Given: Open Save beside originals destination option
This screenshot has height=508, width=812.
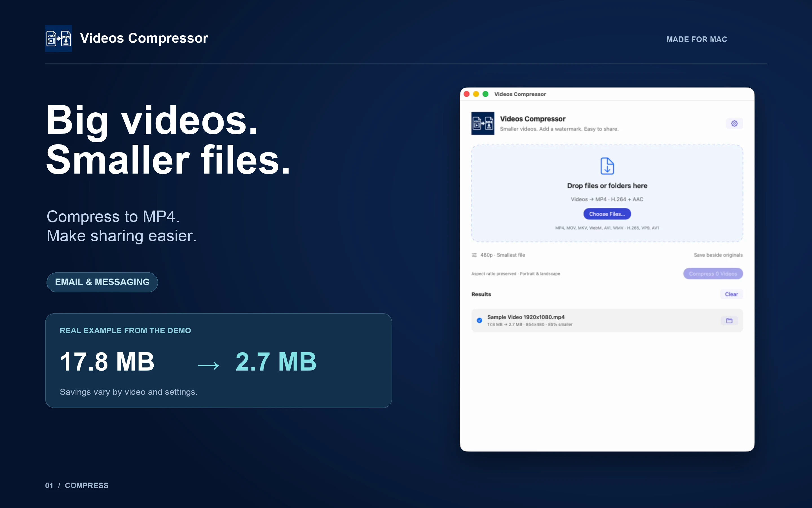Looking at the screenshot, I should pyautogui.click(x=718, y=255).
